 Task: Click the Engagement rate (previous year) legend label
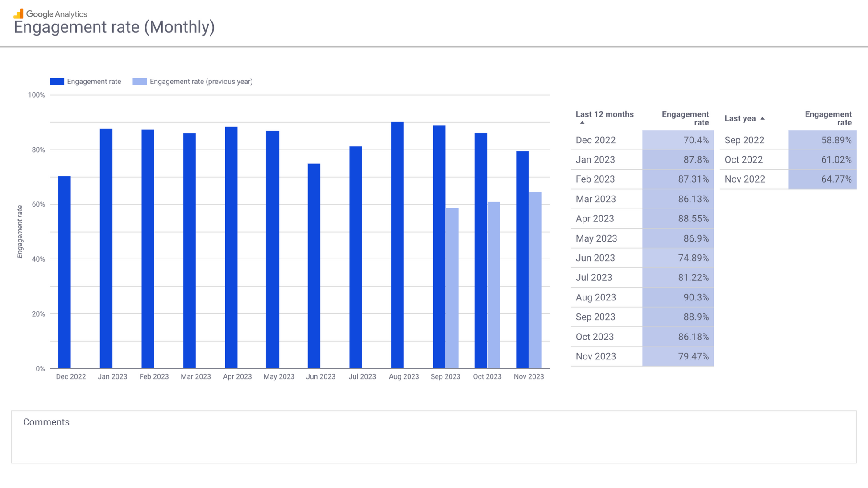pyautogui.click(x=201, y=82)
